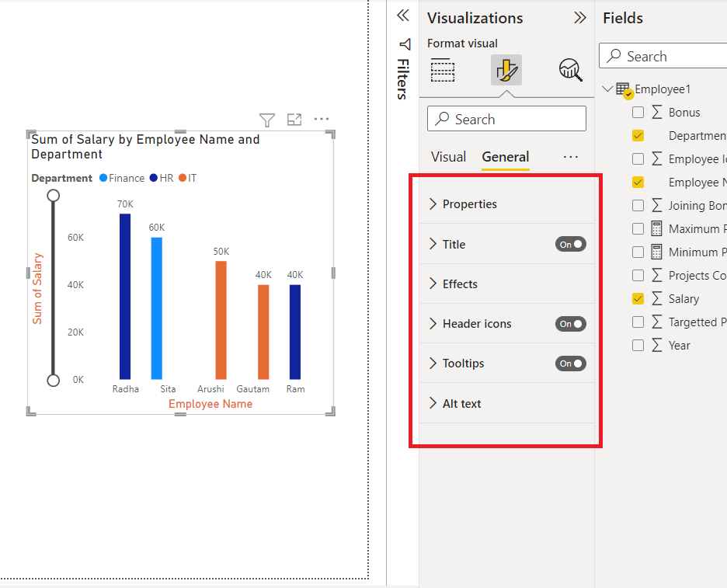727x588 pixels.
Task: Select the Format visual paintbrush icon
Action: tap(506, 70)
